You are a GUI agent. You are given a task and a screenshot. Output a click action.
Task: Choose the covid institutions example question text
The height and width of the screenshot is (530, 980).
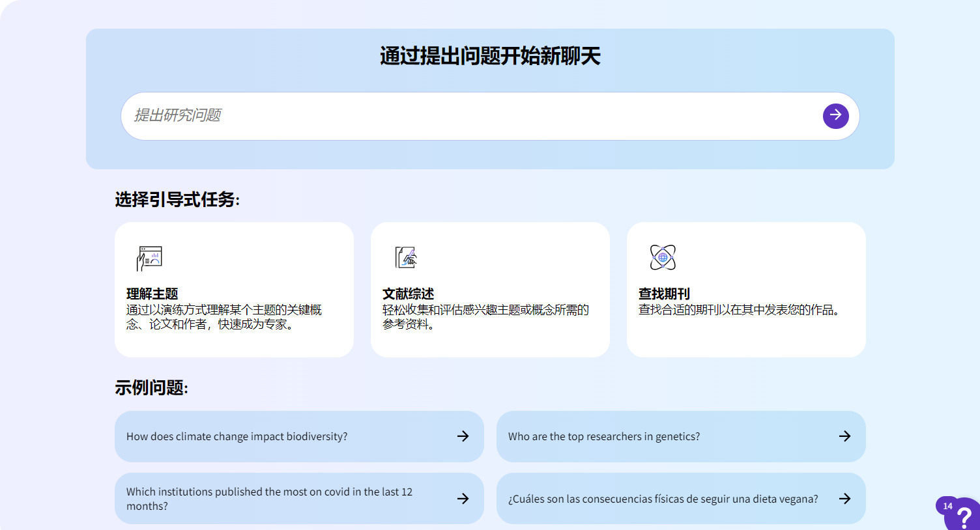point(269,499)
